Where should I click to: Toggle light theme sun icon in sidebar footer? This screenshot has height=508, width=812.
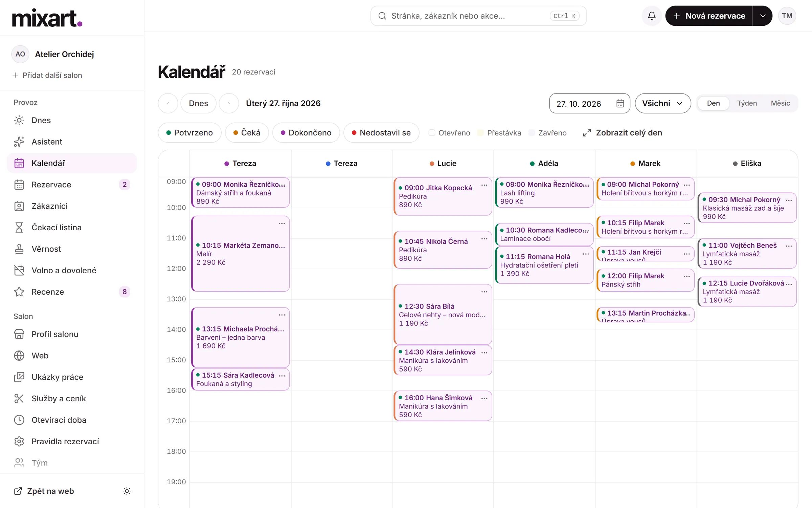point(127,491)
